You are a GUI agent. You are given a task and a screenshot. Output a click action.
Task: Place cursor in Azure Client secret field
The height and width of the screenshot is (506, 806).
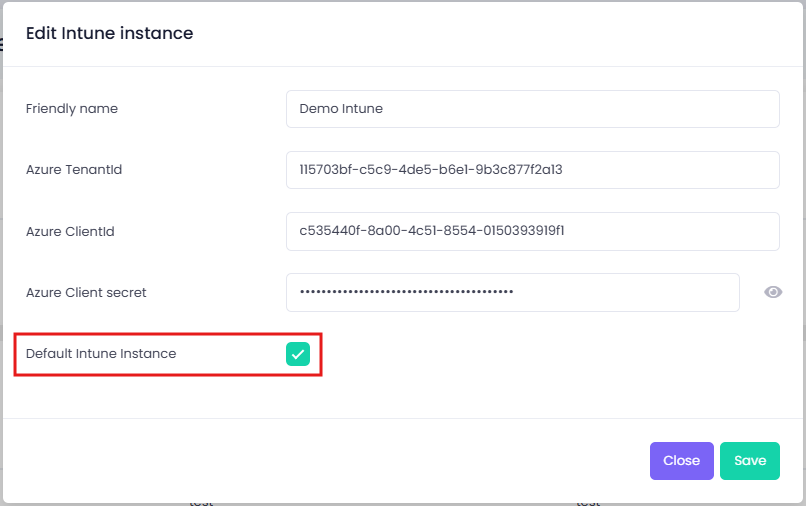(x=512, y=292)
